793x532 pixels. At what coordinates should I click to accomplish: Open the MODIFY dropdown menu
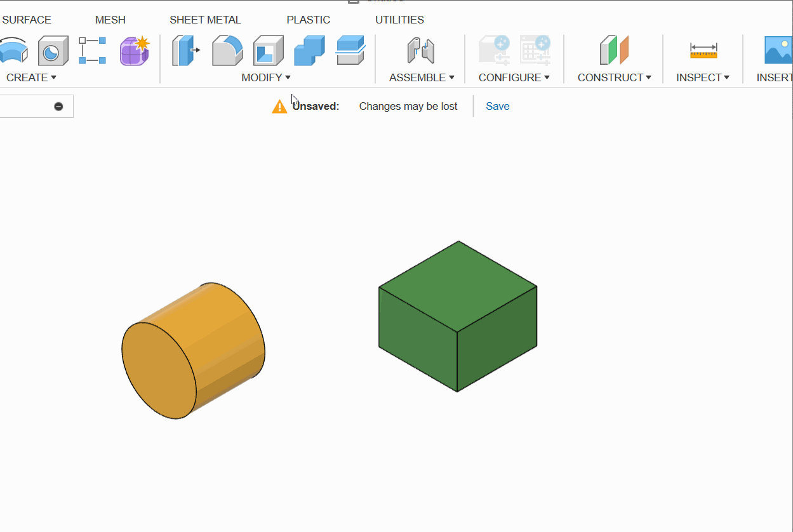tap(266, 77)
